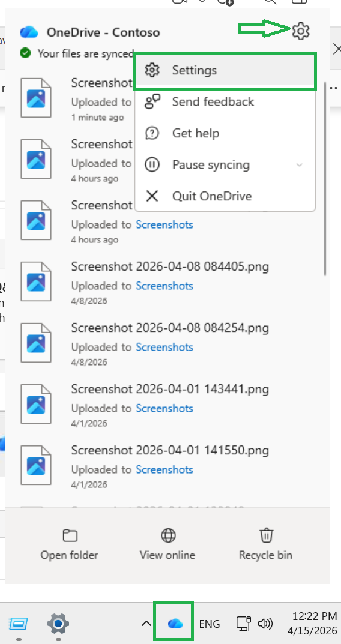Viewport: 341px width, 644px height.
Task: Click the OneDrive cloud logo in header
Action: (29, 32)
